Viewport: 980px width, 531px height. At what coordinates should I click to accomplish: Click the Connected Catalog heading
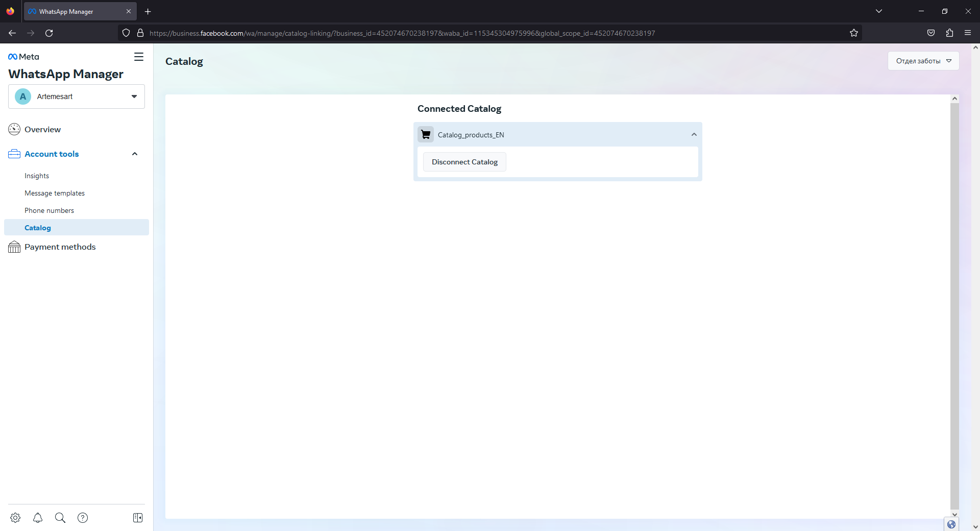(x=459, y=109)
